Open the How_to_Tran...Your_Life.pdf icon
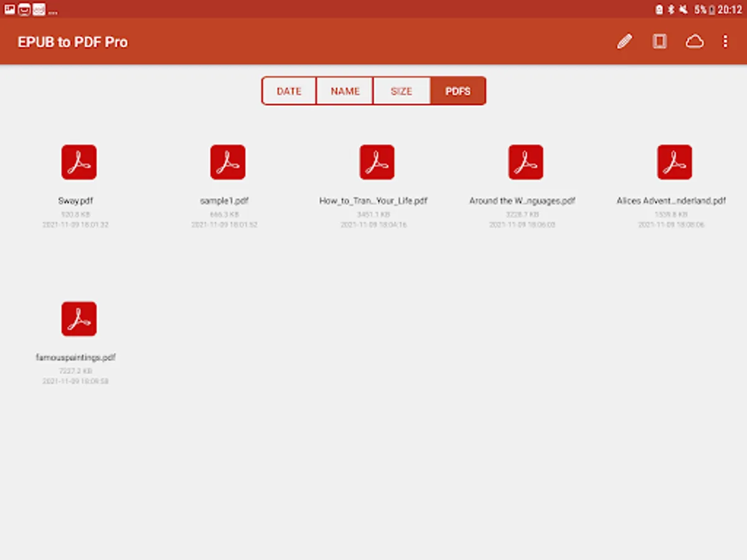747x560 pixels. pos(377,162)
